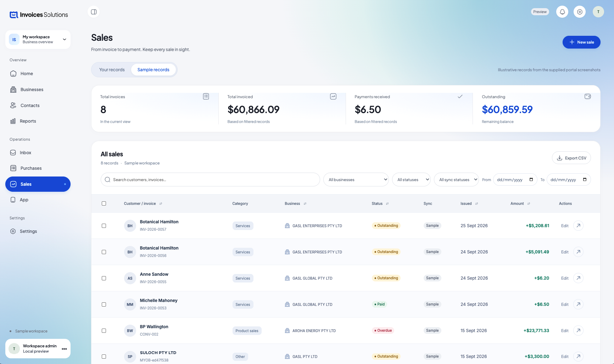614x364 pixels.
Task: Check the SULOCH PTY LTD row checkbox
Action: [104, 357]
